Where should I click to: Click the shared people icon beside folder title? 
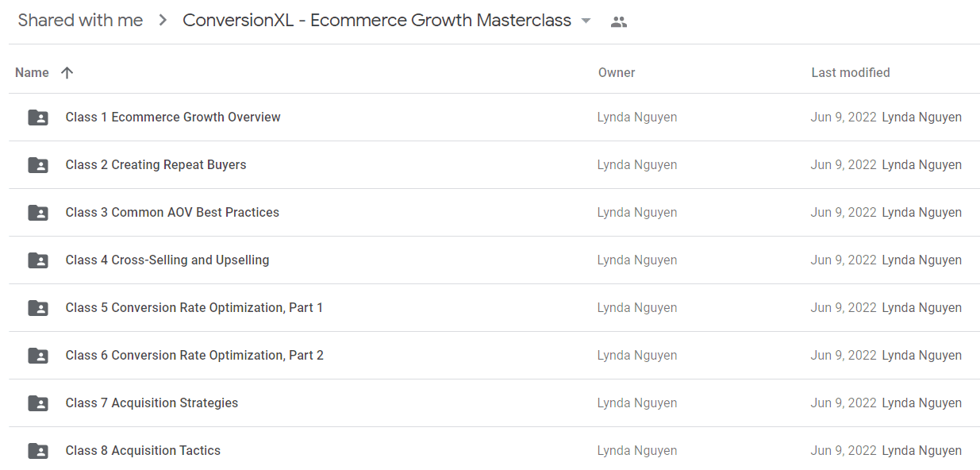click(x=619, y=22)
